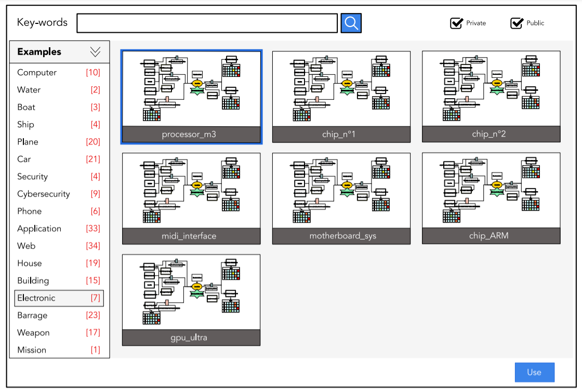Pick the Web category
Viewport: 582px width, 392px height.
(59, 246)
